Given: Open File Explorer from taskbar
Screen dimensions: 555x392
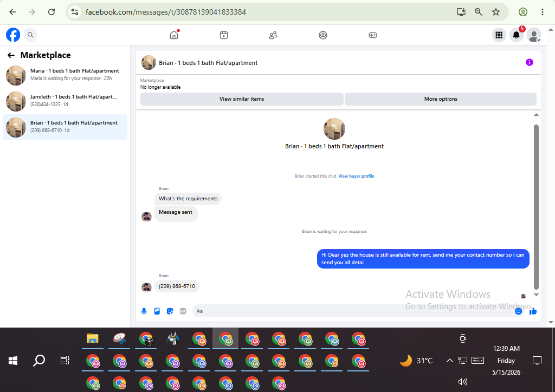Looking at the screenshot, I should click(92, 338).
